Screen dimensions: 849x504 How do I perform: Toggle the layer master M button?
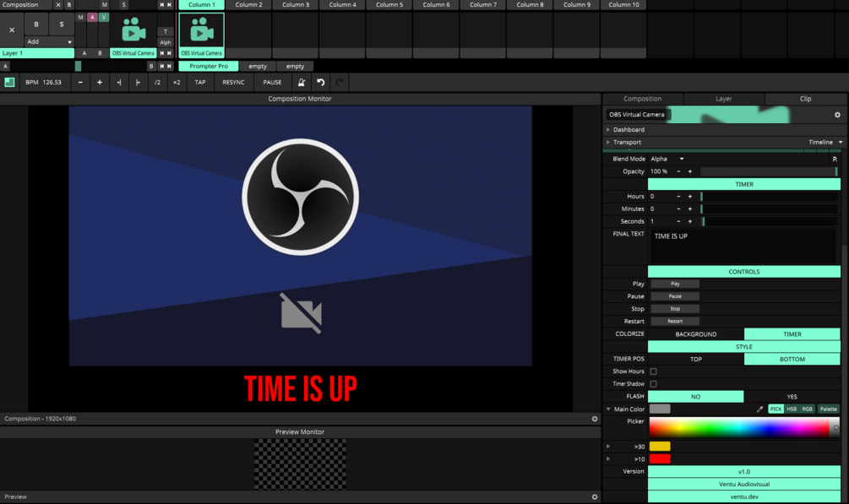click(x=81, y=18)
